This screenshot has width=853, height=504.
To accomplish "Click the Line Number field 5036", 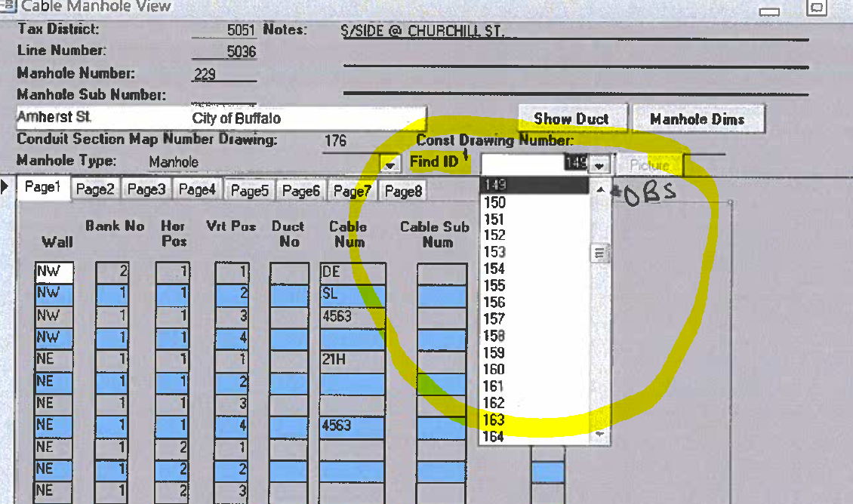I will point(223,51).
